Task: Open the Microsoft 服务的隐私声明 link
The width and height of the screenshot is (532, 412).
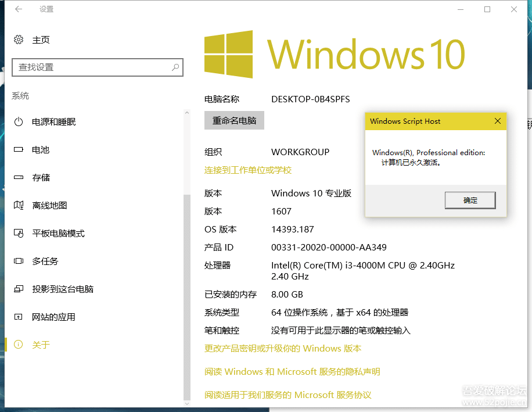Action: 292,372
